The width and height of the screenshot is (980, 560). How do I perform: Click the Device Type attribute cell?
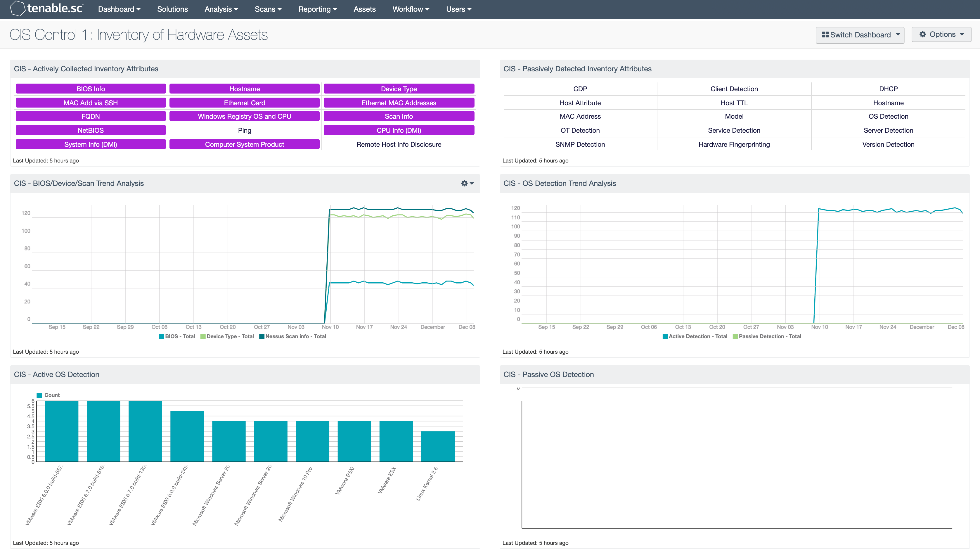pyautogui.click(x=399, y=89)
